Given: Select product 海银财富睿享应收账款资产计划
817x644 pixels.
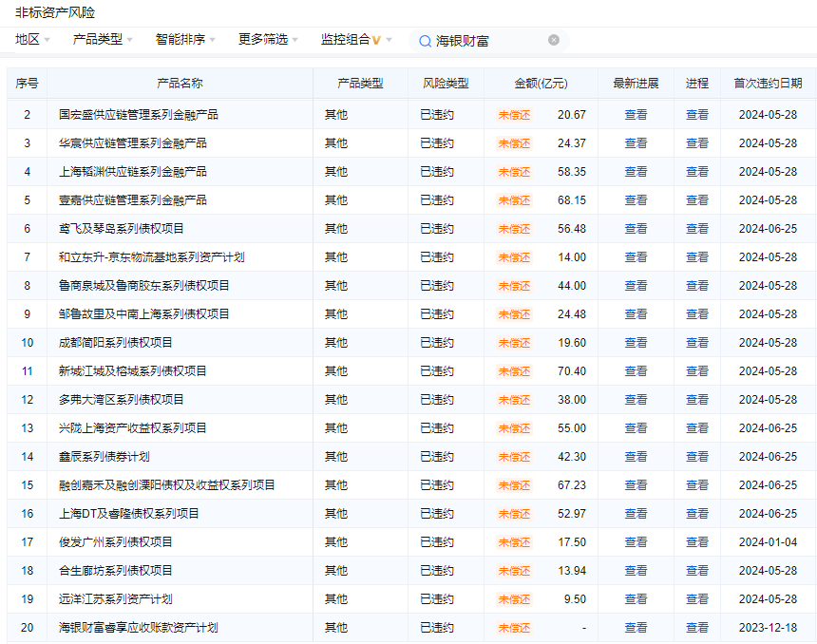Looking at the screenshot, I should coord(138,627).
